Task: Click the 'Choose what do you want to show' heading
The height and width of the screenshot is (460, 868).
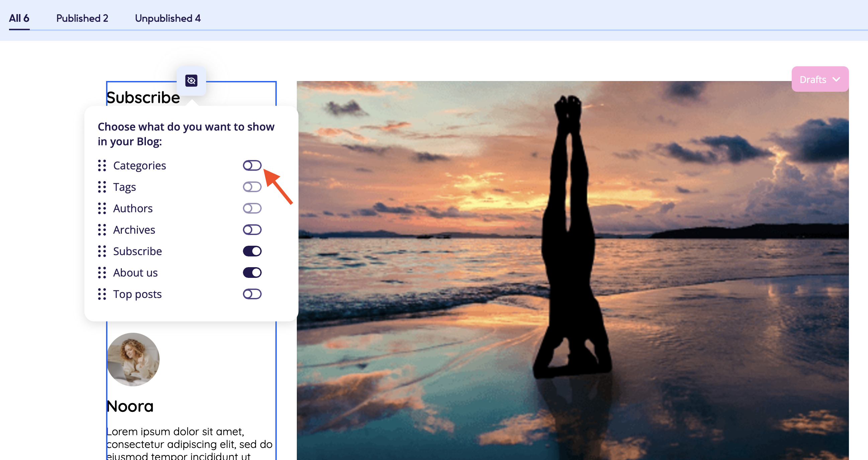Action: coord(186,134)
